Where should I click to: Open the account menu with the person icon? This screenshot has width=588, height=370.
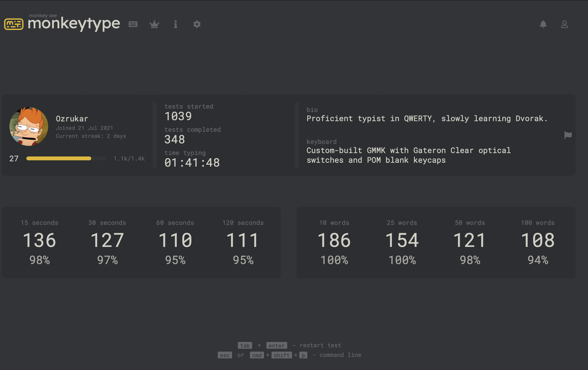pos(565,24)
